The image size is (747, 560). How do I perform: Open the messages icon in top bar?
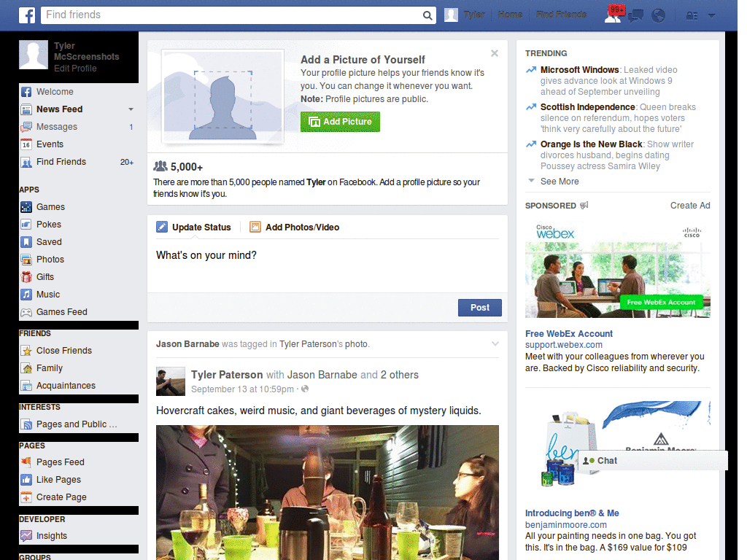(x=636, y=15)
